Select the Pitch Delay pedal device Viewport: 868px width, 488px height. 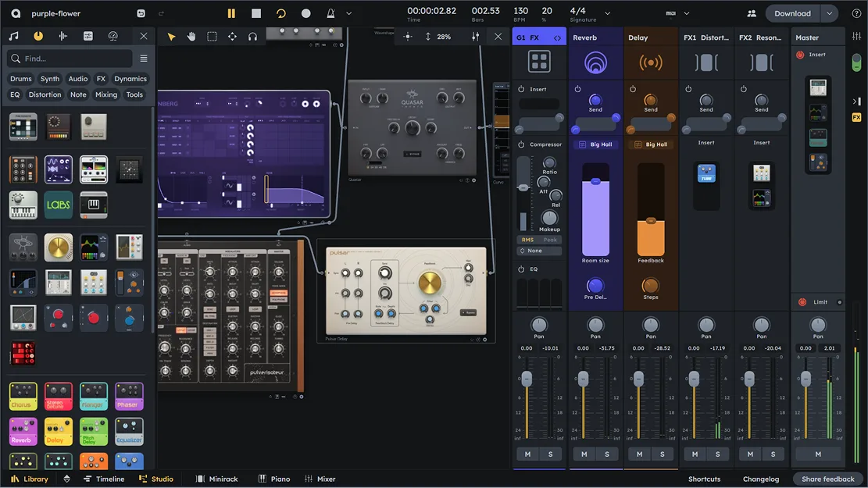pyautogui.click(x=94, y=432)
